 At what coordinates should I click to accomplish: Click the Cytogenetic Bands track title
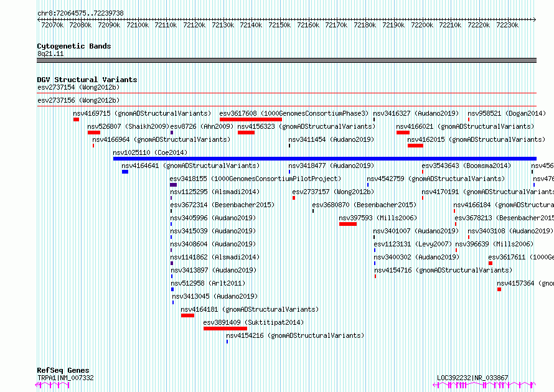click(x=74, y=46)
